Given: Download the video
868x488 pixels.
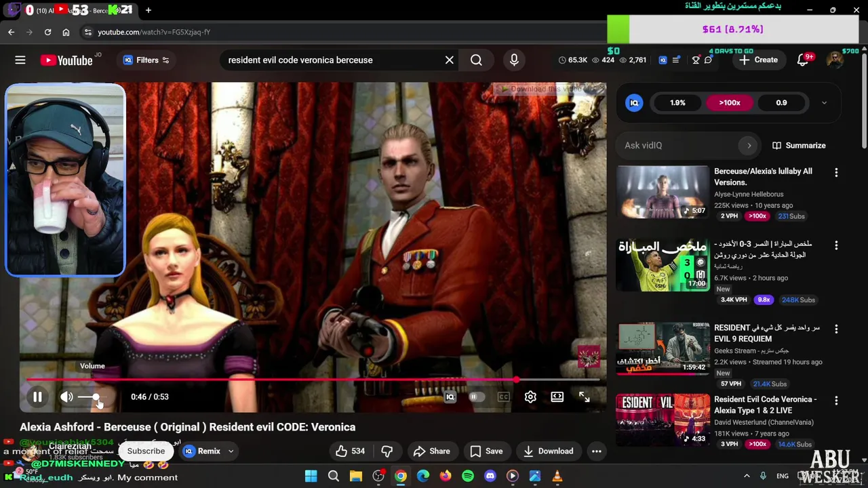Looking at the screenshot, I should click(548, 451).
